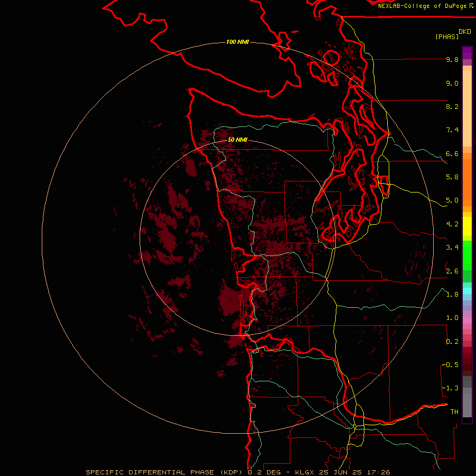Viewport: 476px width, 476px height.
Task: Click the cyan segment of the color bar
Action: click(x=467, y=291)
